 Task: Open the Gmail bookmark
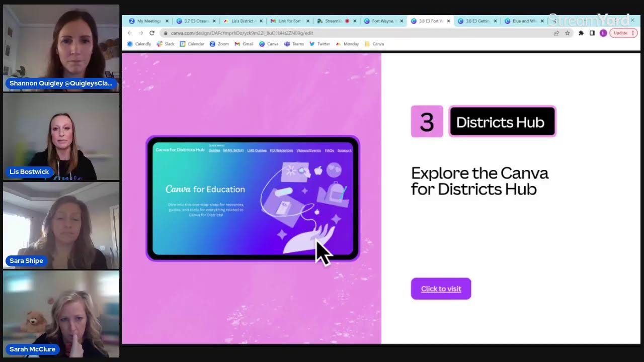tap(244, 44)
